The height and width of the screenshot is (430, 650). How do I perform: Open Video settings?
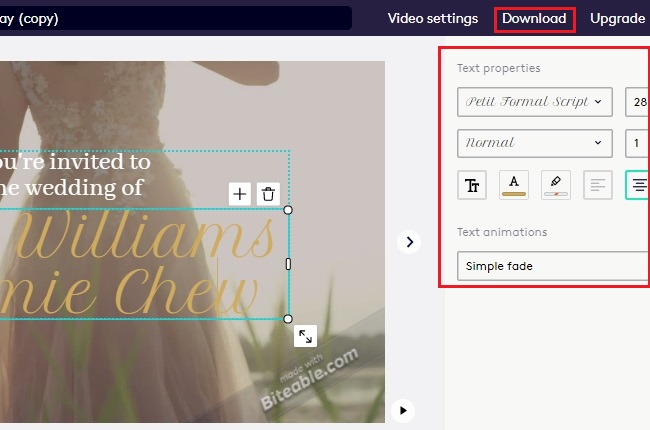click(432, 19)
